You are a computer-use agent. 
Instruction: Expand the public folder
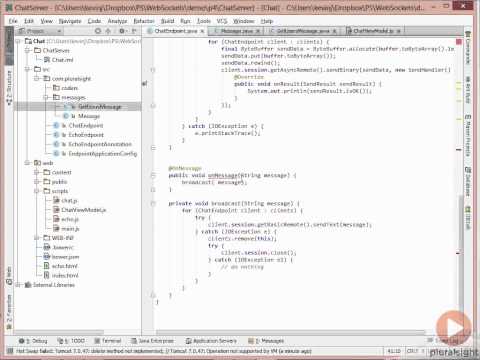pyautogui.click(x=37, y=182)
